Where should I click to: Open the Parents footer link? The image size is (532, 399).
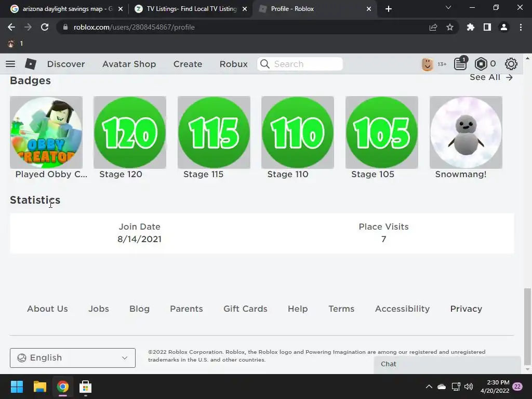(187, 309)
